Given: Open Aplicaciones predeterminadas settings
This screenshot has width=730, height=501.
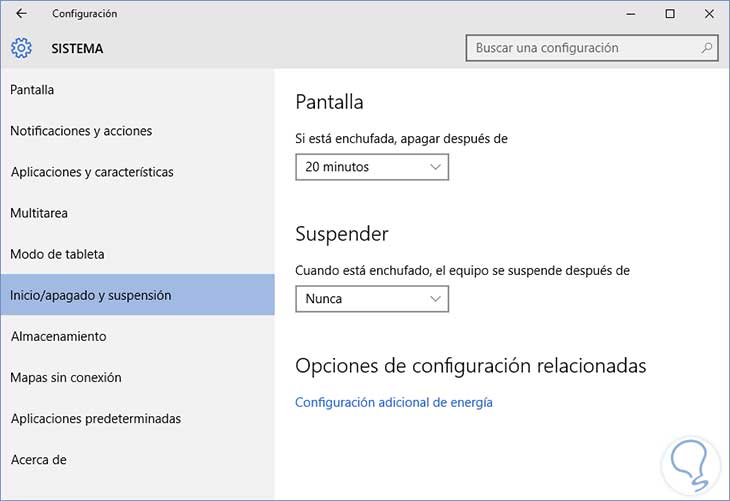Looking at the screenshot, I should click(x=96, y=419).
